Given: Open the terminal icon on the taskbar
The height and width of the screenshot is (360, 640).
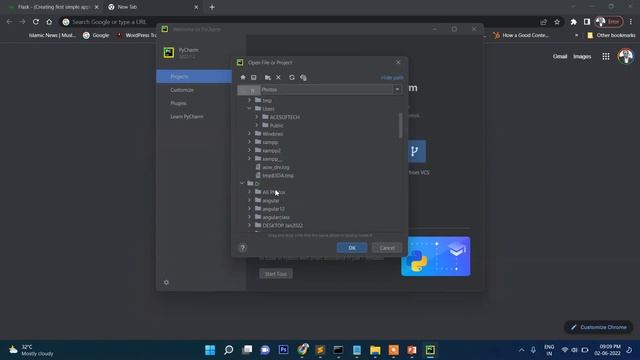Looking at the screenshot, I should [x=338, y=350].
